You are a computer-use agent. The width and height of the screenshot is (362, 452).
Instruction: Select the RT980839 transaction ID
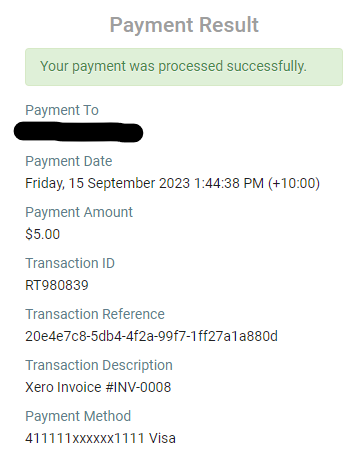(x=57, y=285)
